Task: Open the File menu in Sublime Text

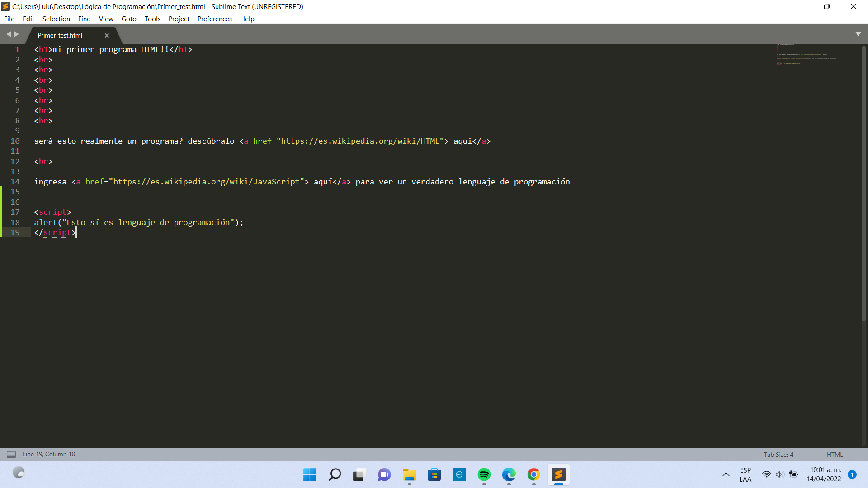Action: point(9,19)
